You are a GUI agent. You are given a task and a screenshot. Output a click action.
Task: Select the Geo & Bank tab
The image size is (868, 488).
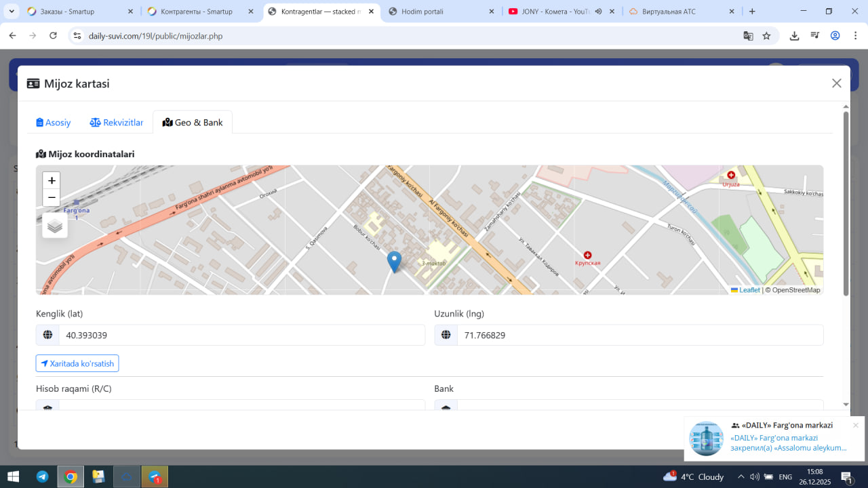click(x=193, y=123)
